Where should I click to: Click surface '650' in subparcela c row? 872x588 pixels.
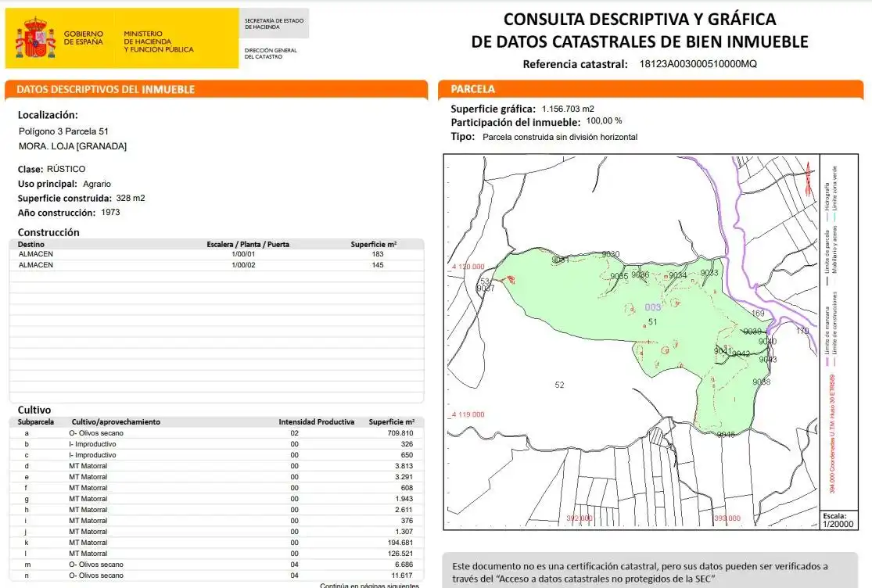(x=407, y=454)
